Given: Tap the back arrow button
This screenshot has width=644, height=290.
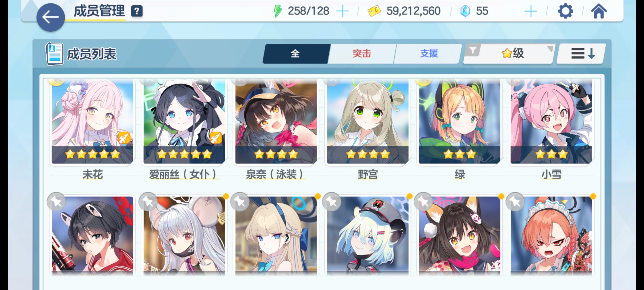Looking at the screenshot, I should point(51,17).
